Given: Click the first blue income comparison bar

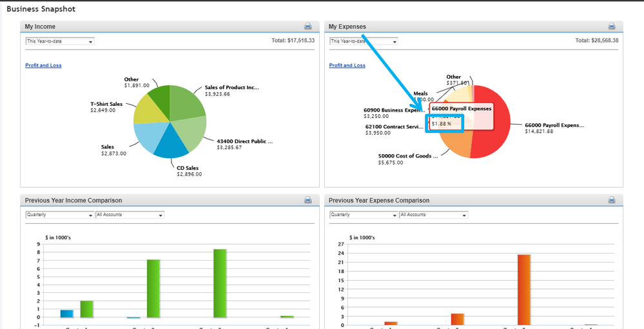Looking at the screenshot, I should click(x=66, y=314).
